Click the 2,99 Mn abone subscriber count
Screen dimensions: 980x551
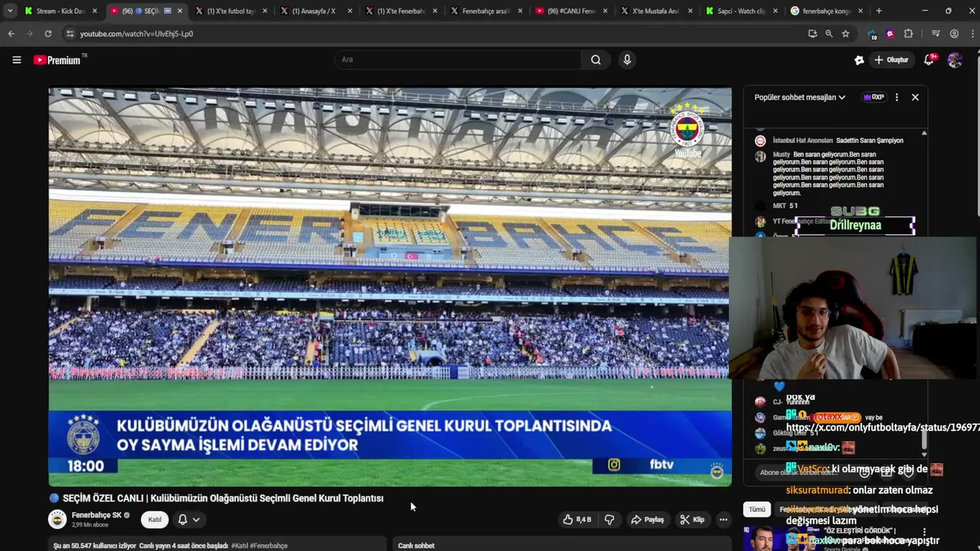click(90, 525)
